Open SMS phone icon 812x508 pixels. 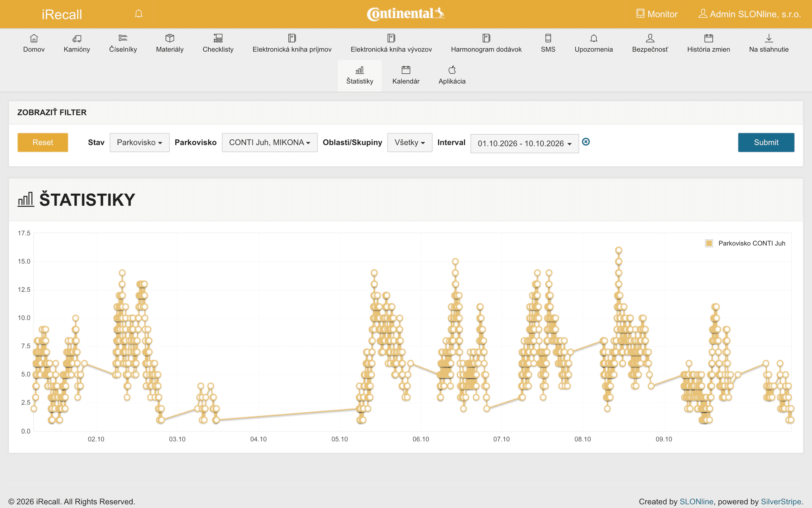tap(548, 38)
